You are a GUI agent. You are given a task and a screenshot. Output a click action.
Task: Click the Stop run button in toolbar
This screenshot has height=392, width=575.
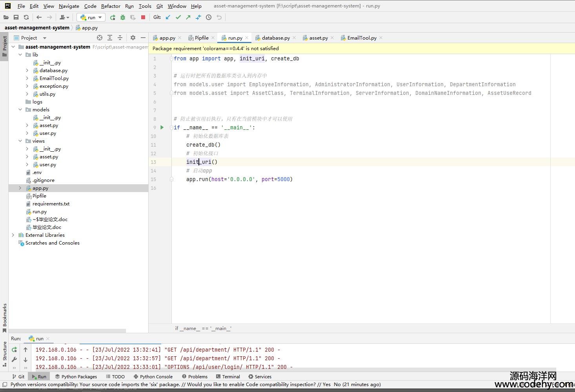(x=143, y=17)
